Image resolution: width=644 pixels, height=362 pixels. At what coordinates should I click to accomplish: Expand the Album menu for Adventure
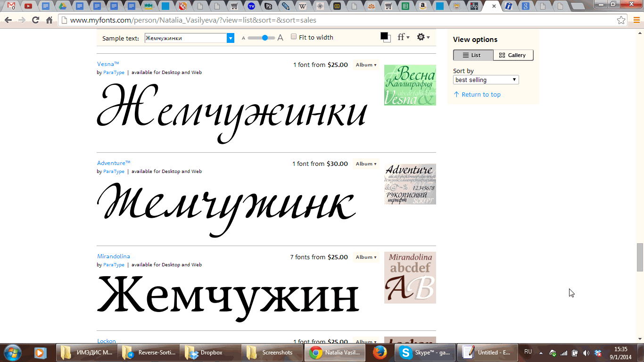click(x=366, y=164)
